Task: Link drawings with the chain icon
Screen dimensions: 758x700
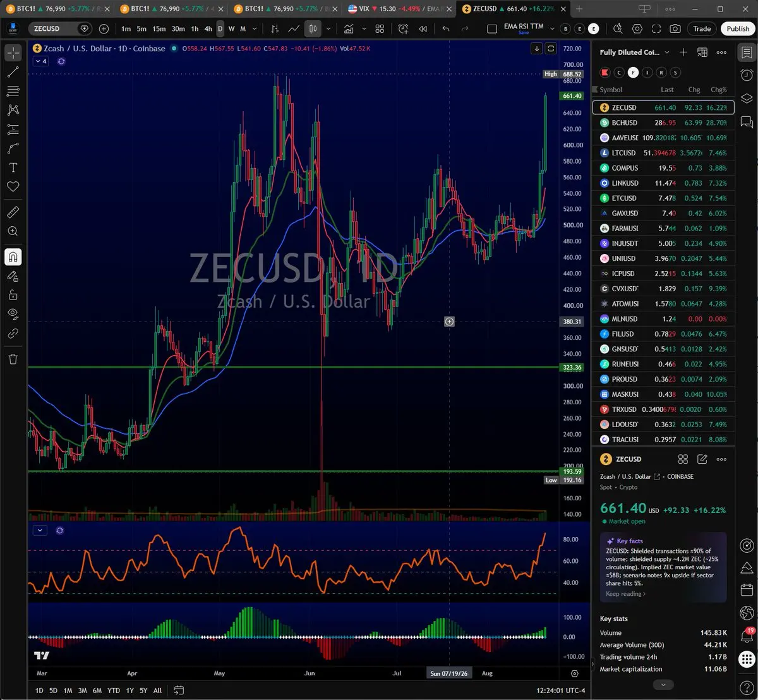Action: click(13, 333)
